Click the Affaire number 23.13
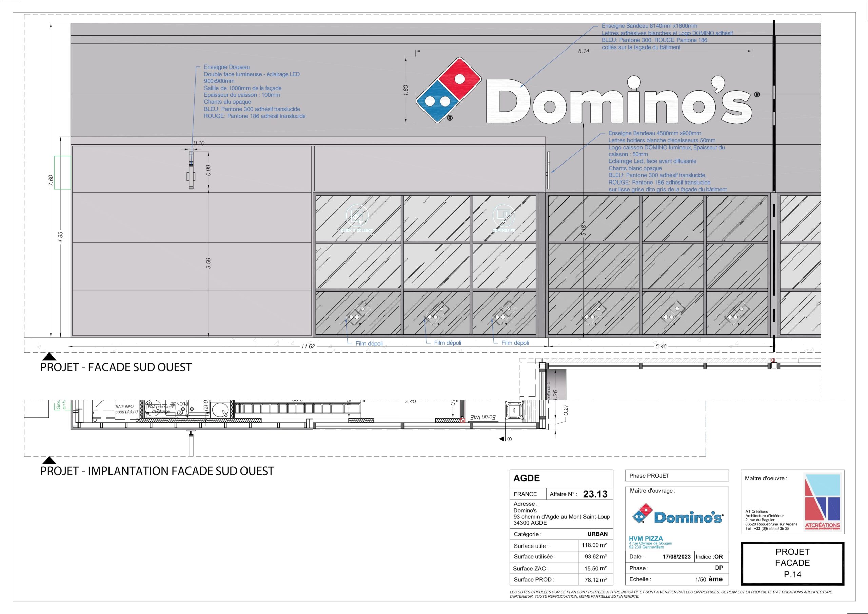Viewport: 868px width, 614px height. click(595, 494)
